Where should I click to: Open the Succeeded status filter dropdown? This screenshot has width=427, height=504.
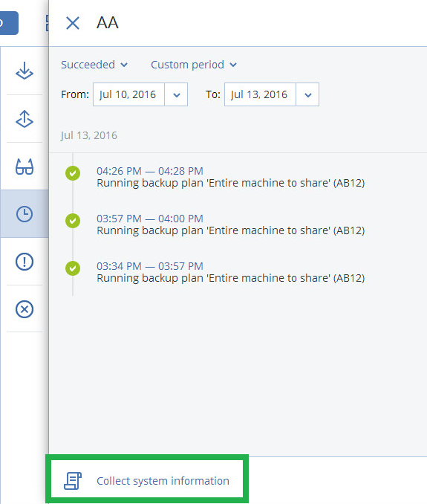[94, 65]
